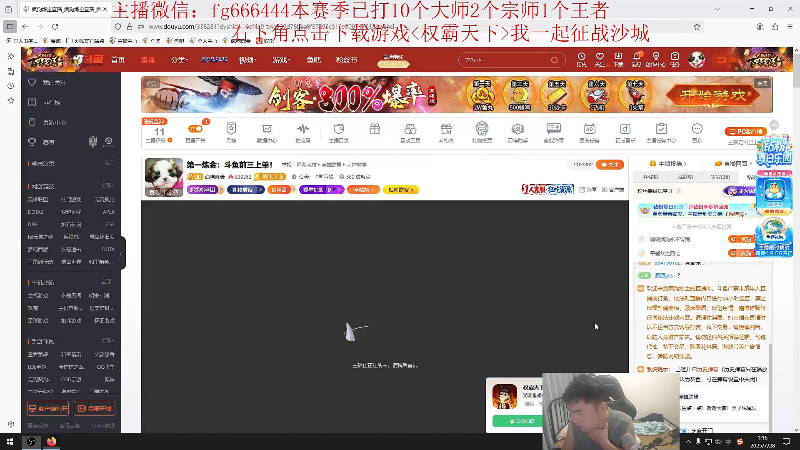Expand the 游戏 dropdown in the nav bar
The width and height of the screenshot is (800, 450).
click(281, 60)
